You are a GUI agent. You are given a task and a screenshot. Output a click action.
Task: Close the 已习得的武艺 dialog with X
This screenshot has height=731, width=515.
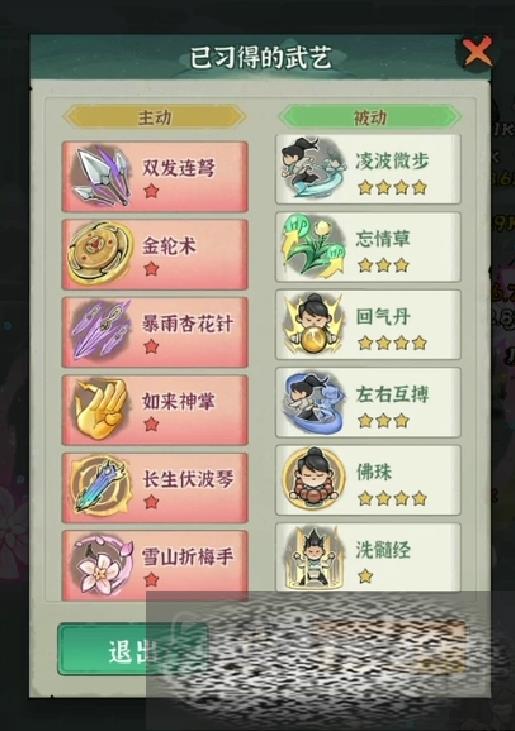pyautogui.click(x=477, y=52)
